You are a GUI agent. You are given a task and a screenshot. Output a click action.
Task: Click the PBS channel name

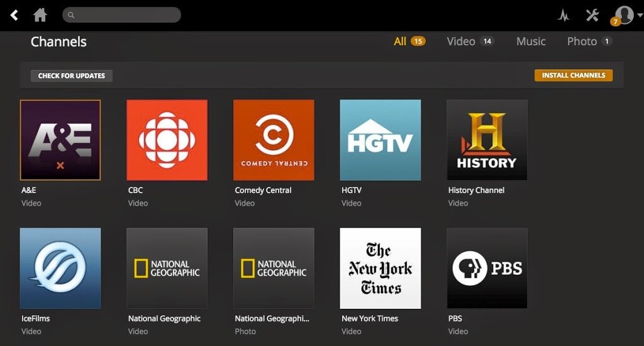pos(455,318)
